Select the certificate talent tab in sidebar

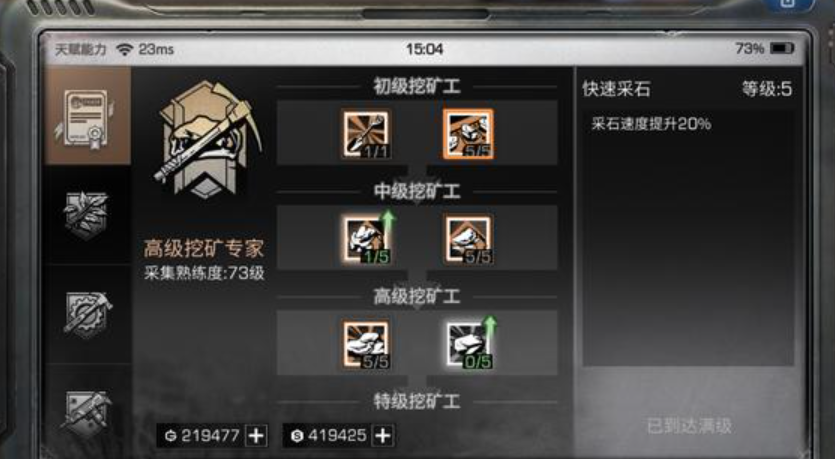[87, 116]
